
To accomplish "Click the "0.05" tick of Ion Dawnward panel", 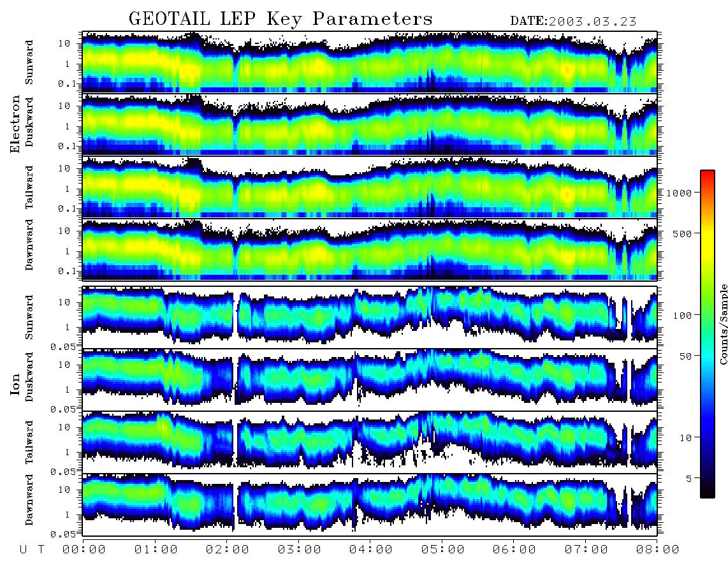I will click(64, 534).
